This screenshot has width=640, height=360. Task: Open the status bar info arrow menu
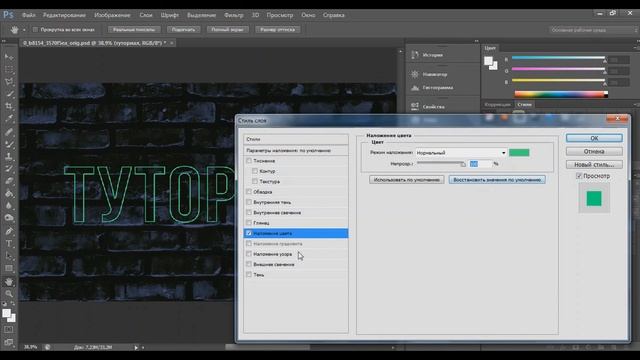(x=136, y=347)
